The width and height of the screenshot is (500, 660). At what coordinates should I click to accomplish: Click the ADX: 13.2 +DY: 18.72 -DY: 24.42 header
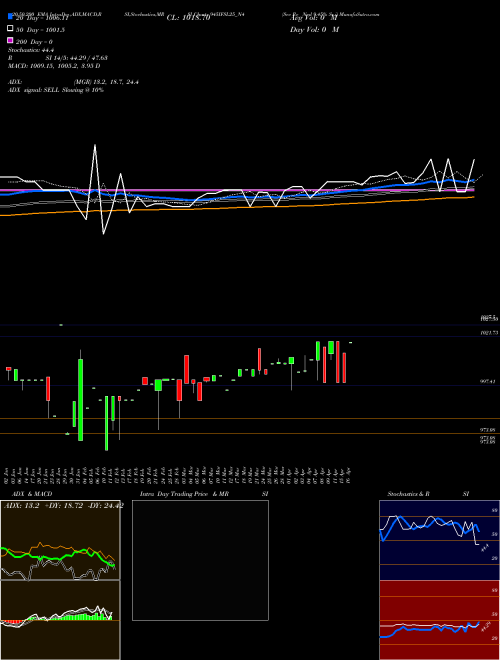[64, 506]
